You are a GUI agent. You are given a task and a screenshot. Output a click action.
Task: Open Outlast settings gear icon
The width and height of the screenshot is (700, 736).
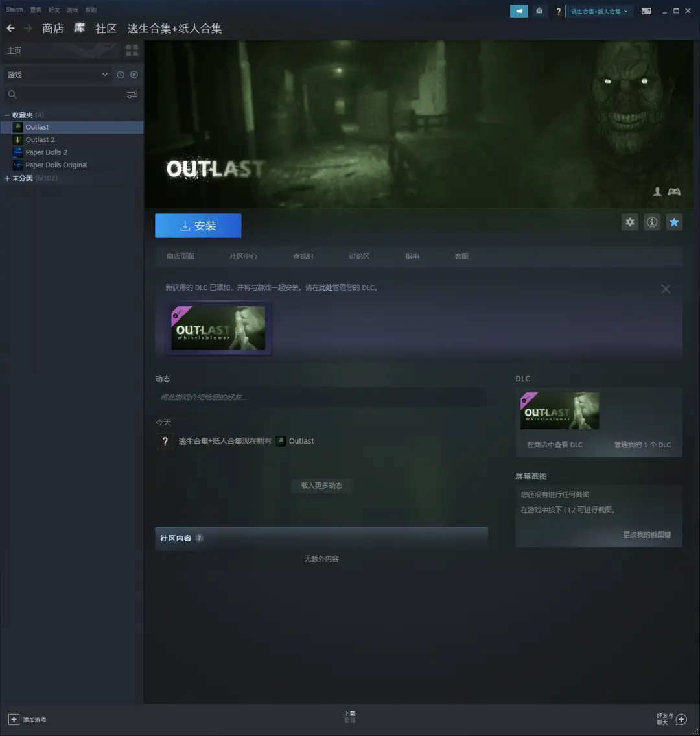tap(629, 222)
